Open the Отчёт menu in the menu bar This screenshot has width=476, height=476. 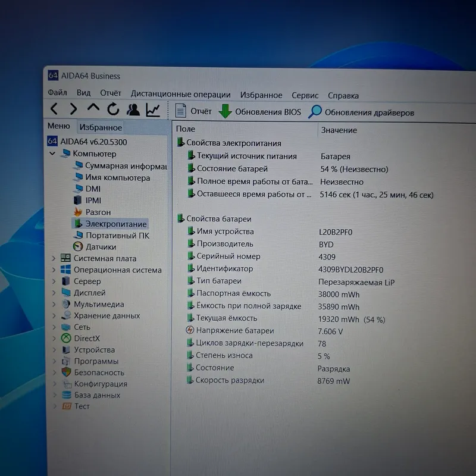(x=111, y=93)
